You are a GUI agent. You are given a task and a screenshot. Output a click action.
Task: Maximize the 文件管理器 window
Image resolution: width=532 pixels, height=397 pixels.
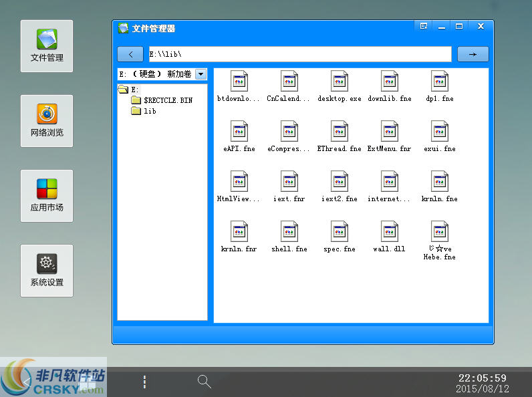pos(459,26)
